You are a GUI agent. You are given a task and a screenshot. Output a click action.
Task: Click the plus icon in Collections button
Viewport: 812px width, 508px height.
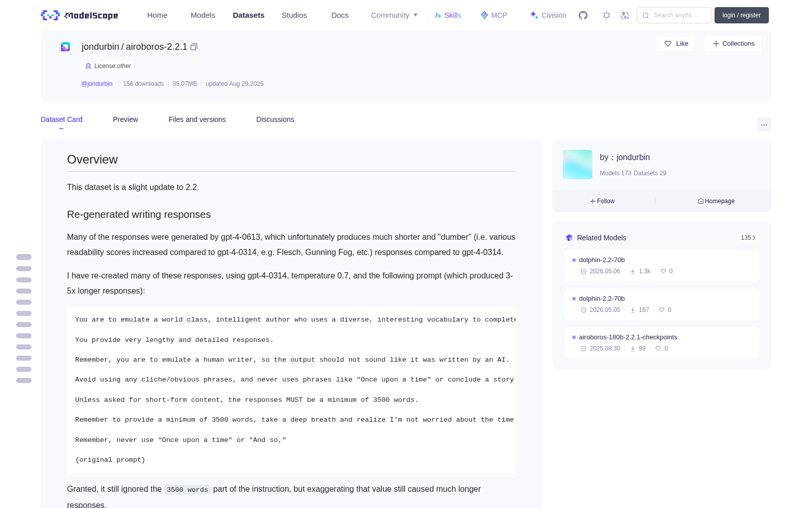tap(716, 44)
